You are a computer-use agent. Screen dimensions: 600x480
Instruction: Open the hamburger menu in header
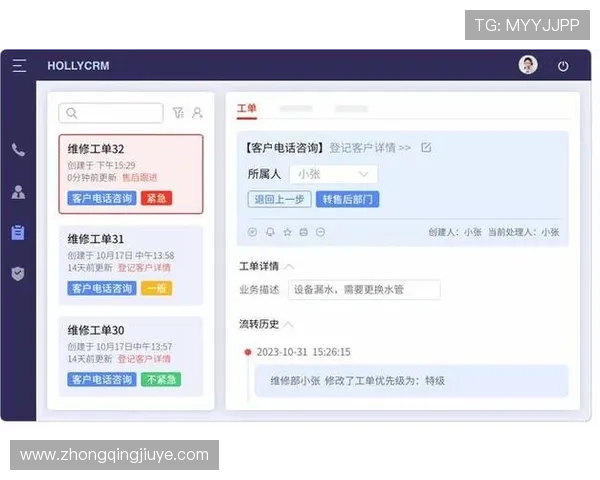pyautogui.click(x=19, y=65)
